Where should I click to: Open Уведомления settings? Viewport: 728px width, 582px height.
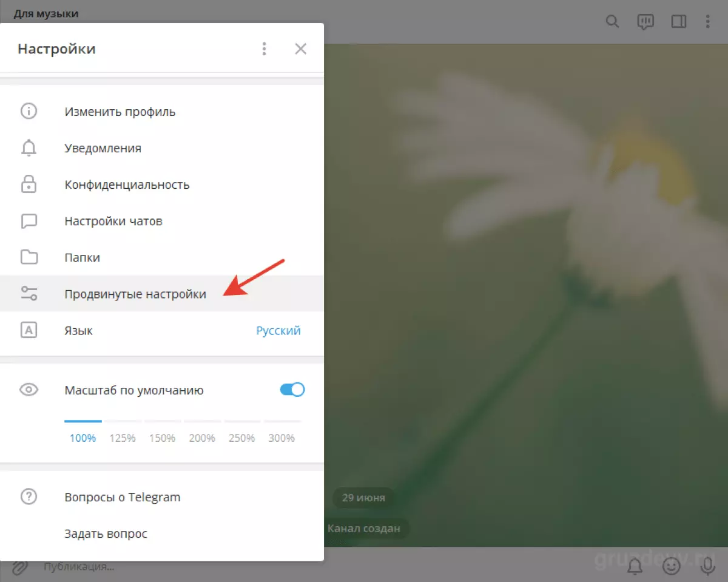click(162, 148)
